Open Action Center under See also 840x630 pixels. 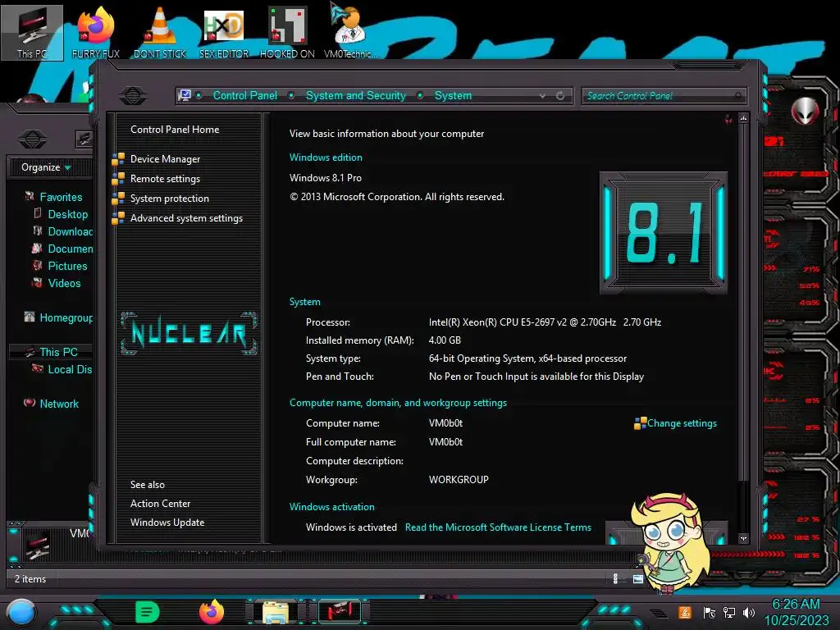(x=160, y=504)
